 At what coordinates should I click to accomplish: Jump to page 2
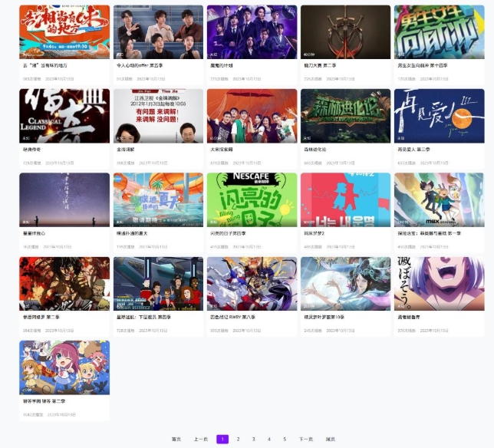(238, 440)
